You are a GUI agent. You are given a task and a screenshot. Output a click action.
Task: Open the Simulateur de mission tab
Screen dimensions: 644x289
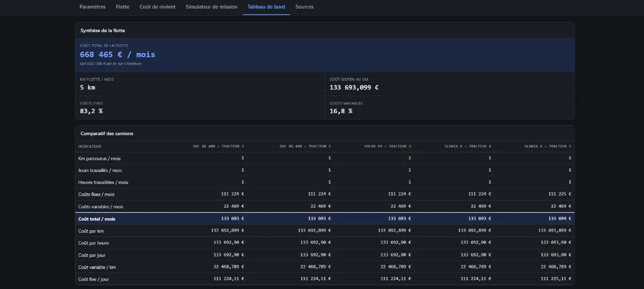click(x=211, y=7)
